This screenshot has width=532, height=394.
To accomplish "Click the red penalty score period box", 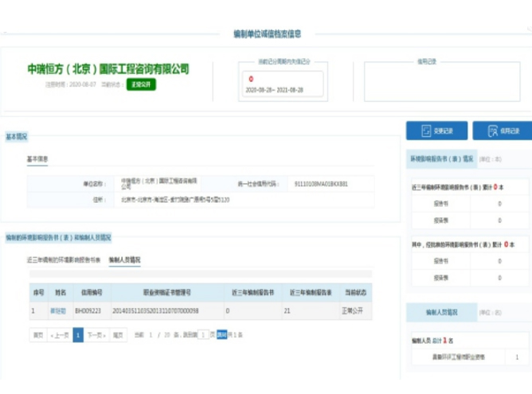I will point(284,84).
